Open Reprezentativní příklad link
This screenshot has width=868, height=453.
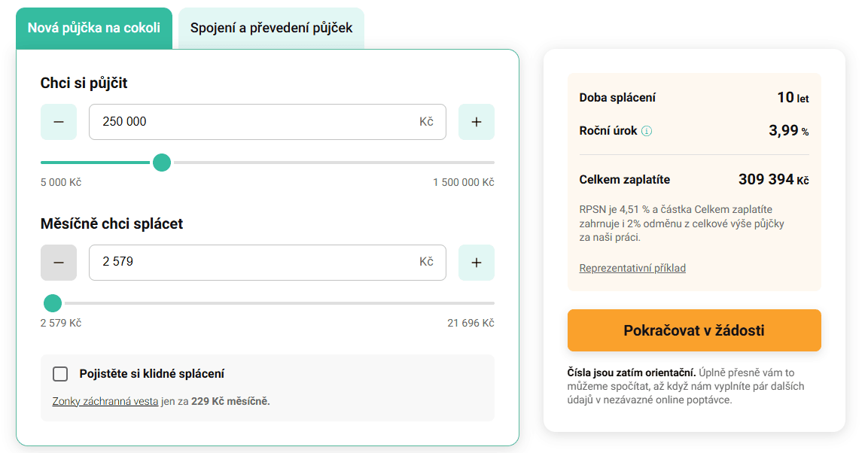coord(632,268)
